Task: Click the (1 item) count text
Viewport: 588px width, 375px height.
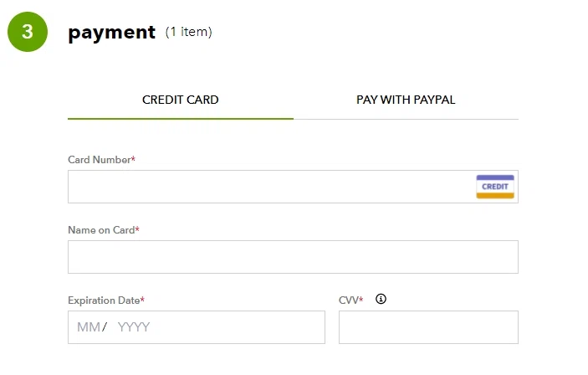Action: click(x=189, y=33)
